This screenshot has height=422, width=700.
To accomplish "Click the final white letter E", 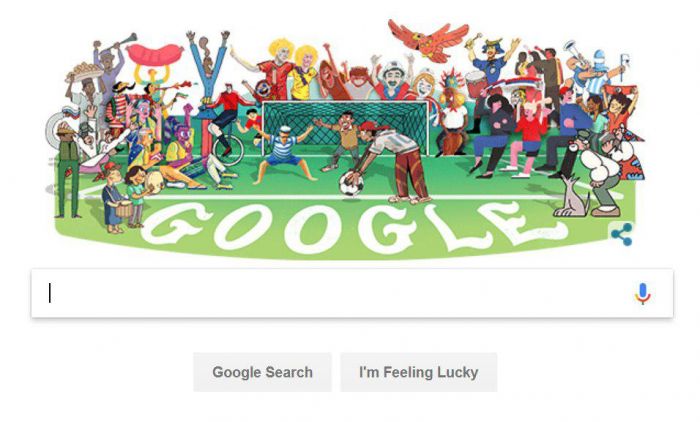I will click(x=520, y=222).
